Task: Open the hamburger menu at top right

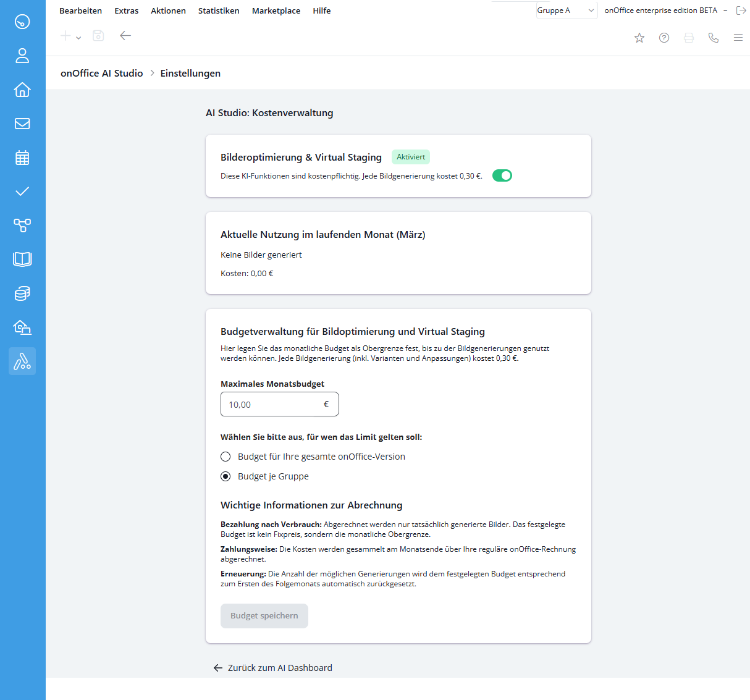Action: 738,38
